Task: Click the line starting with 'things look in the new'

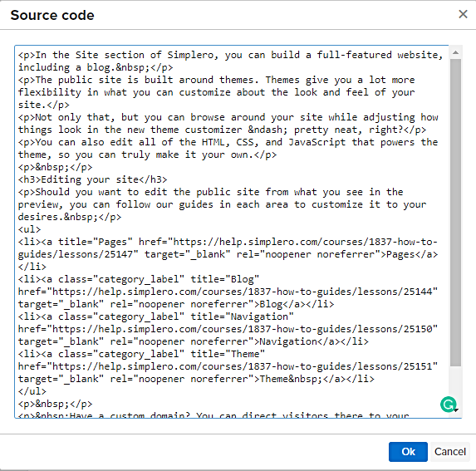Action: point(222,130)
